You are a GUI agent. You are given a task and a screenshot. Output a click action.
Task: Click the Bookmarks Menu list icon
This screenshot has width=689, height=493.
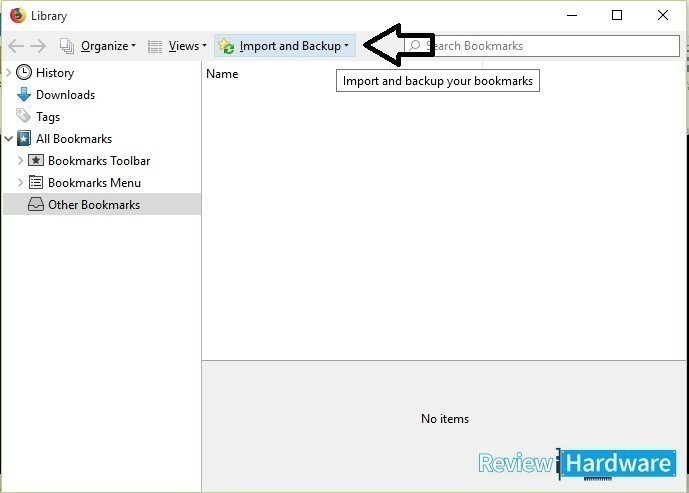(36, 182)
